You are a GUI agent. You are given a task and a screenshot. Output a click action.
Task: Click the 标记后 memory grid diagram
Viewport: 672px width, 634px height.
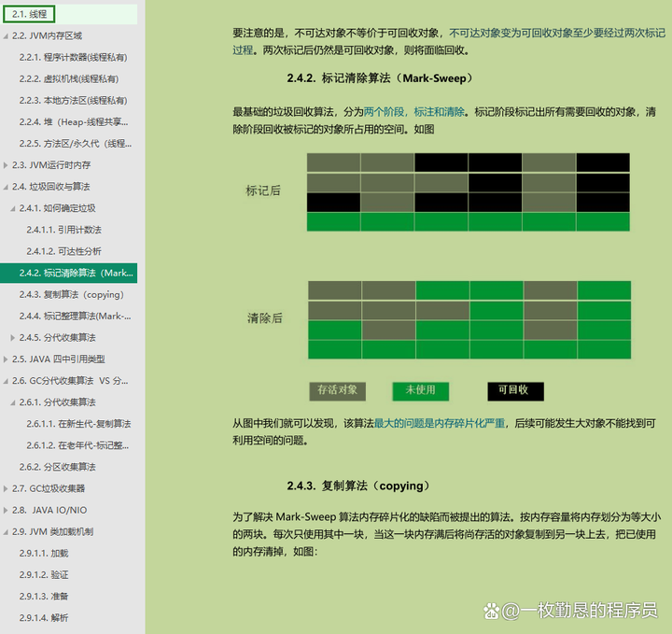(x=468, y=192)
